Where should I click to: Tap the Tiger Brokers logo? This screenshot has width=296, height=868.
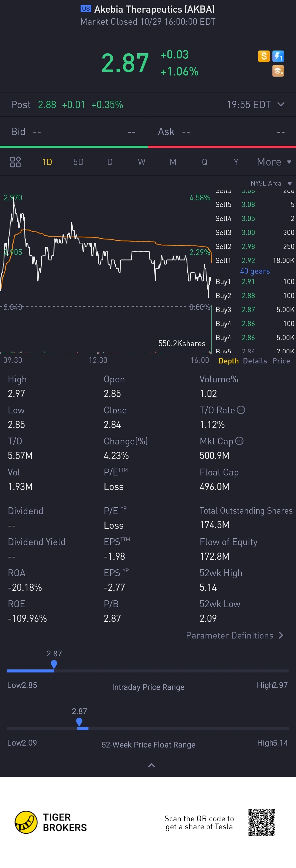tap(51, 822)
